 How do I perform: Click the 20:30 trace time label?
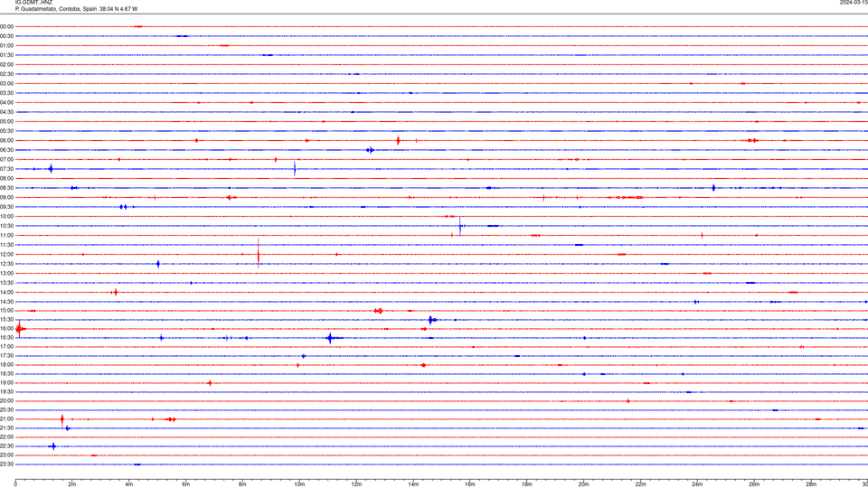click(6, 410)
